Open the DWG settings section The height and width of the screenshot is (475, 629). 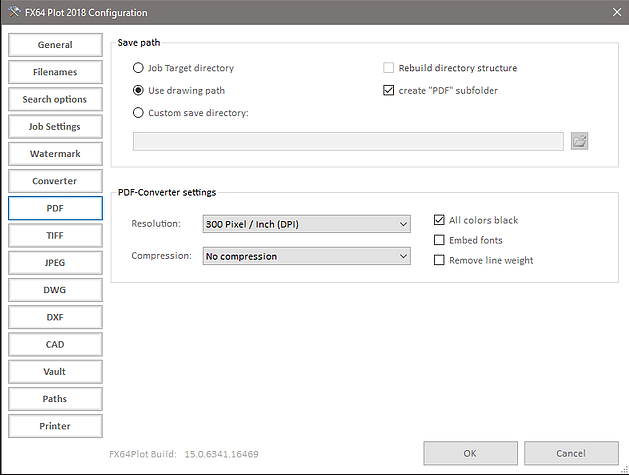click(55, 290)
